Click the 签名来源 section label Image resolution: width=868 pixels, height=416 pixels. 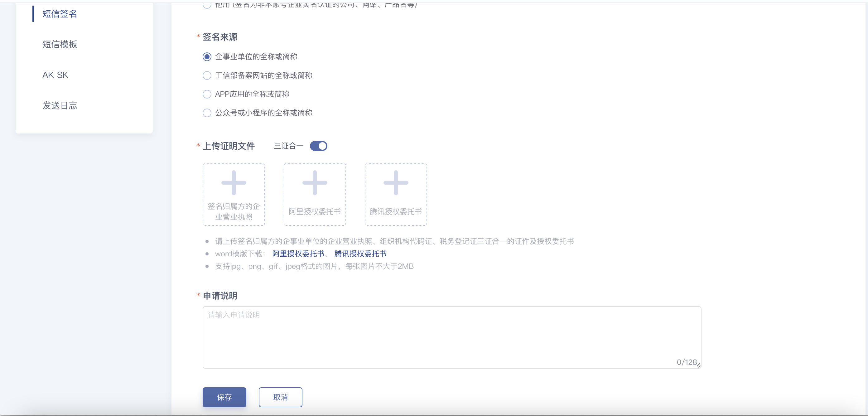[x=220, y=37]
